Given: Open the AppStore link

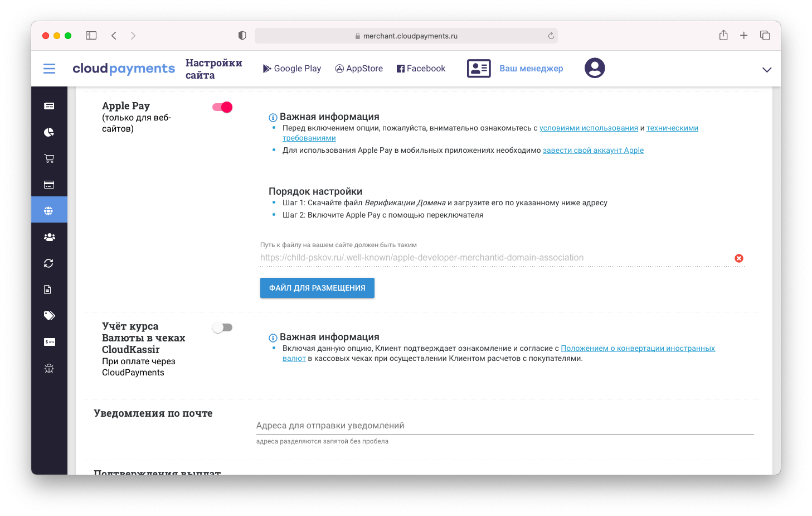Looking at the screenshot, I should point(359,69).
